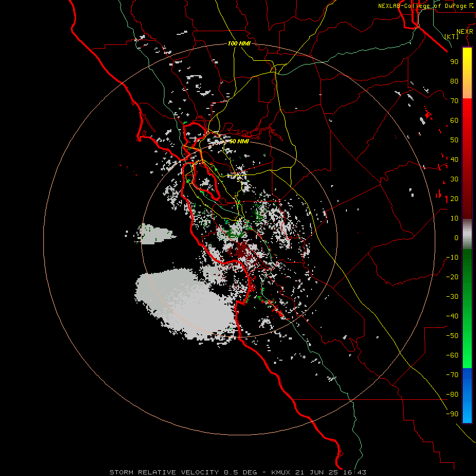Click the blue segment of the color bar
476x476 pixels.
[x=467, y=395]
